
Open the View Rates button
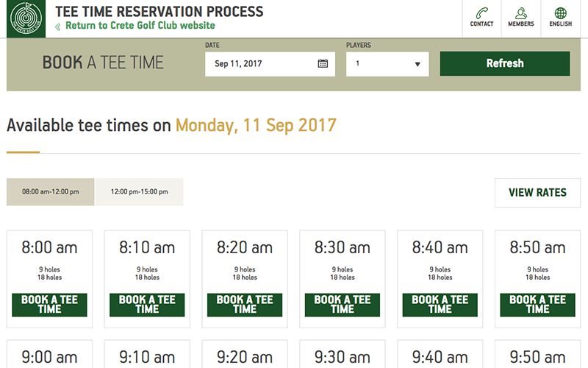(x=537, y=193)
